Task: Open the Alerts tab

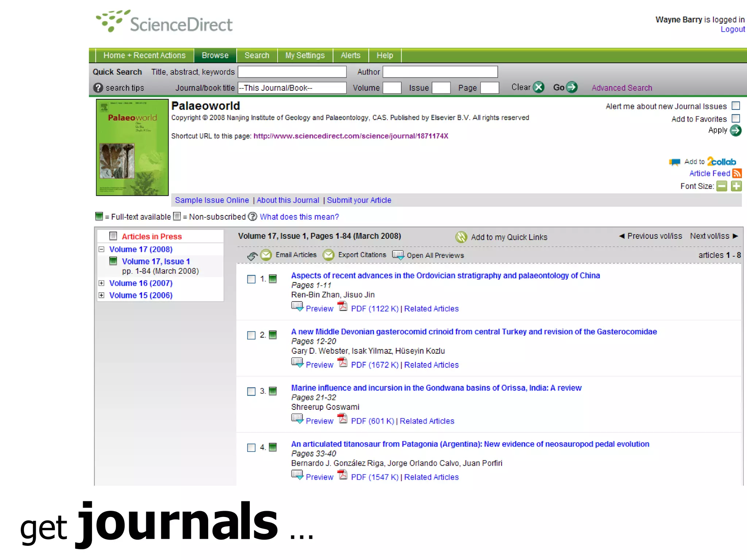Action: click(351, 55)
